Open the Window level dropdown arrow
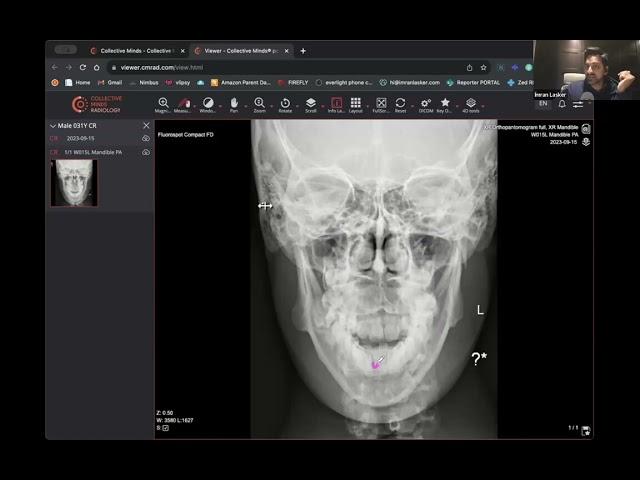Screen dimensions: 640x480 pyautogui.click(x=220, y=106)
